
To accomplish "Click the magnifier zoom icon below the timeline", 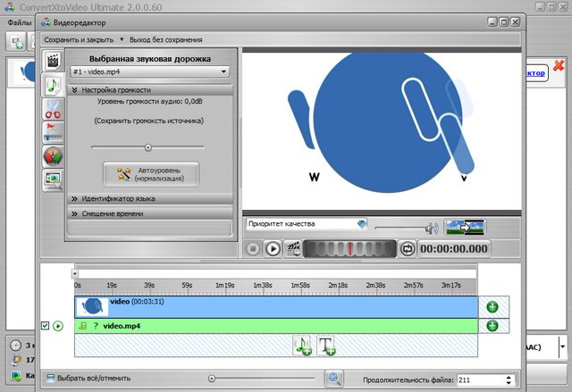I will (334, 379).
